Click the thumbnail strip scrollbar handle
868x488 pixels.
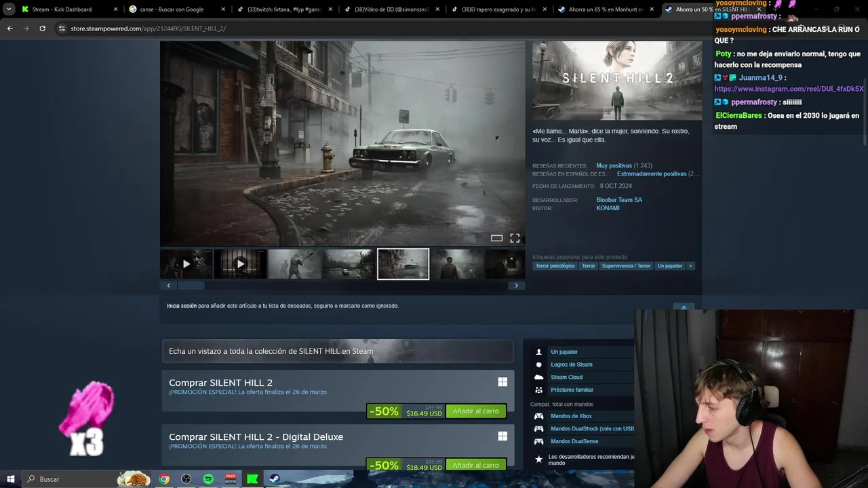pos(191,285)
